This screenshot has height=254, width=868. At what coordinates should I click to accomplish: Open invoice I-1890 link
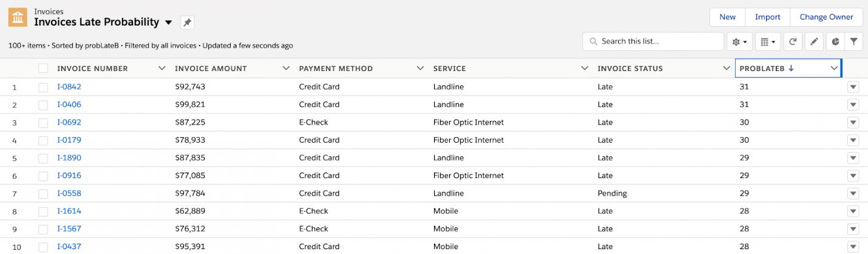69,158
